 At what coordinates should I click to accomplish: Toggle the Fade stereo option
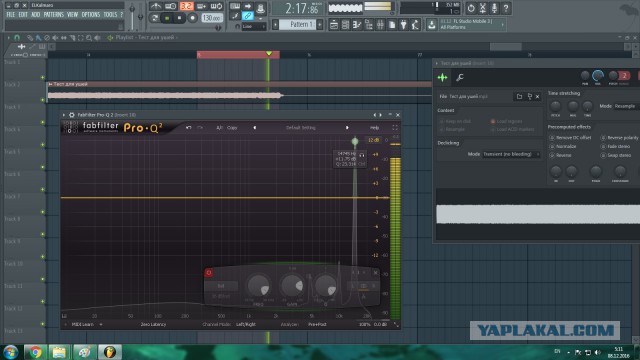click(616, 147)
